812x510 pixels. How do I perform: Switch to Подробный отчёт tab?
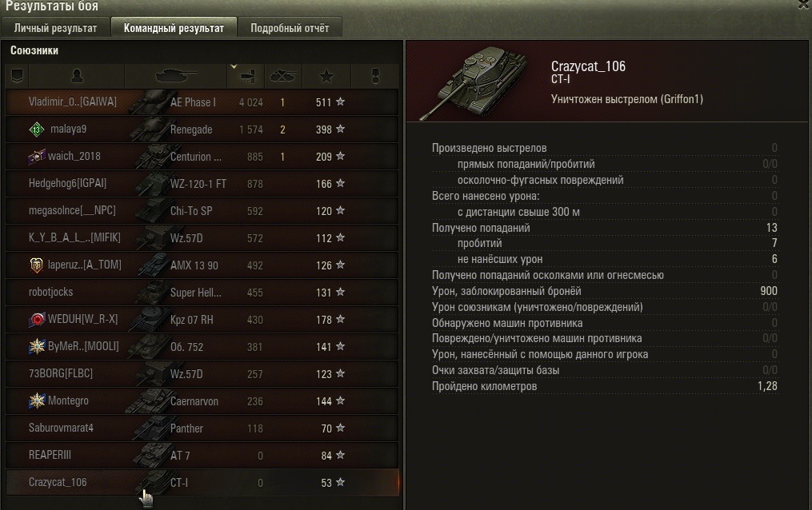290,28
